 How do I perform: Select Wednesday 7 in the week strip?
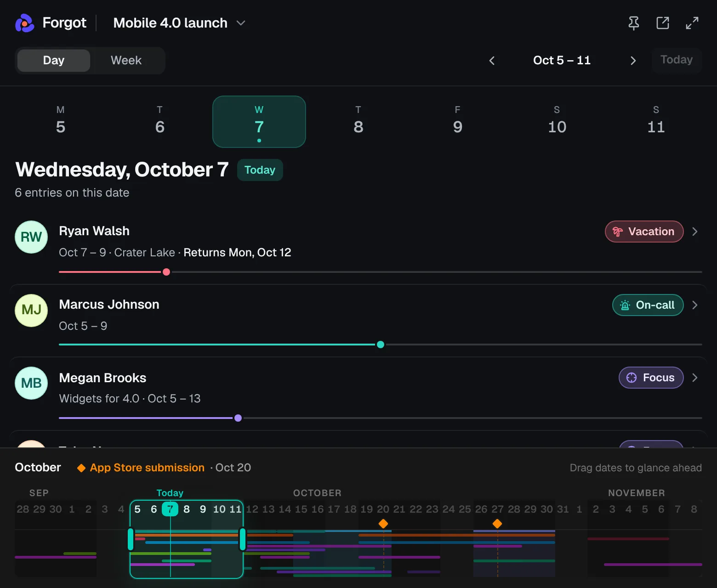[259, 122]
